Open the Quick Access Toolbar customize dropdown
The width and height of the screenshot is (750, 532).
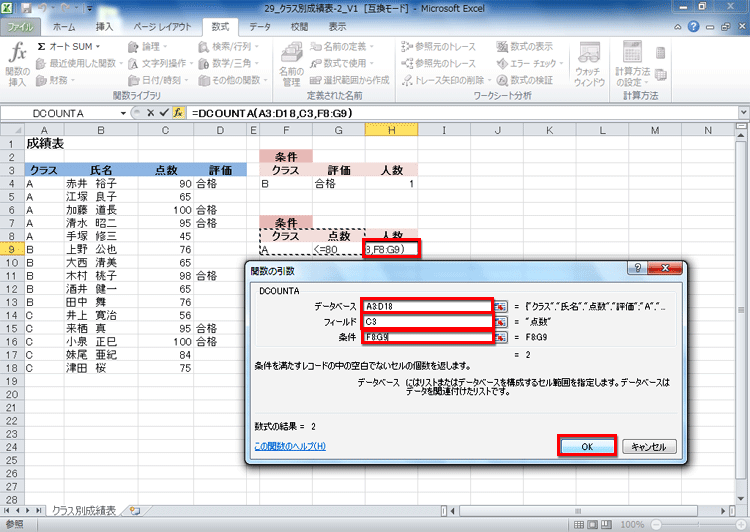tap(89, 9)
